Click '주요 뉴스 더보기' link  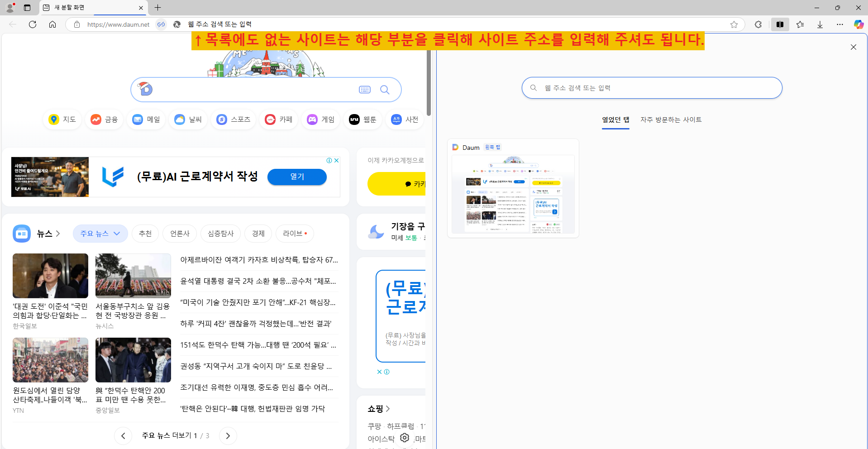167,435
